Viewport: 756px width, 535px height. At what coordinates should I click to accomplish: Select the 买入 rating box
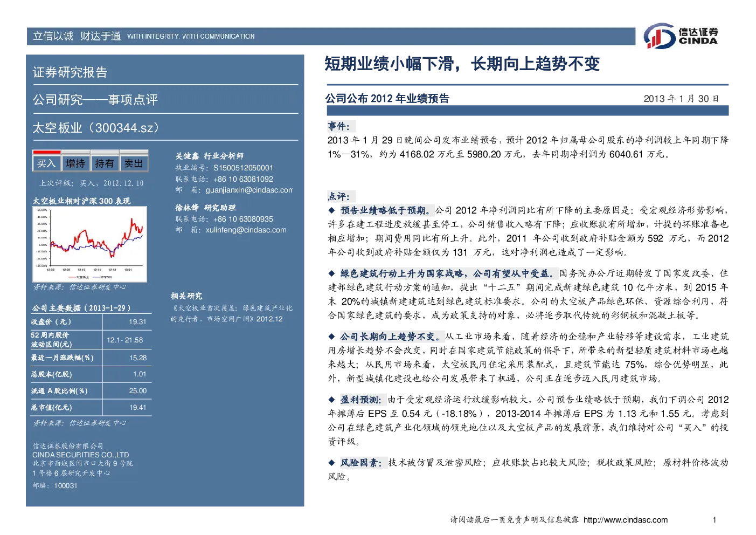[46, 163]
